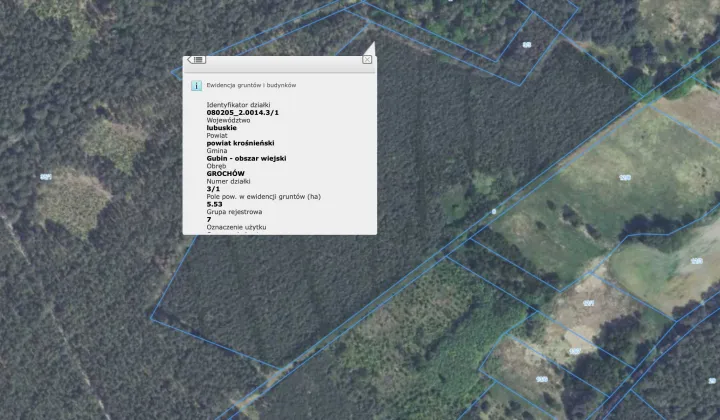Click the 'Oznaczenie użytku' label
The image size is (720, 420).
click(x=236, y=227)
